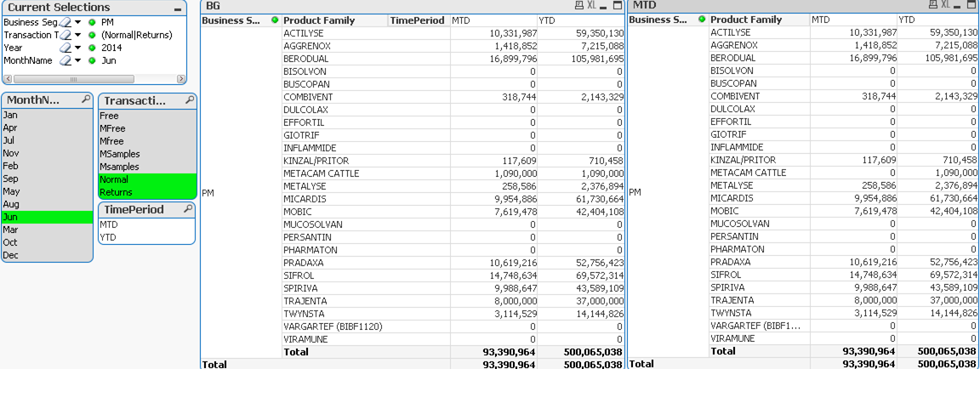Image resolution: width=980 pixels, height=420 pixels.
Task: Send BG table to Excel
Action: click(590, 6)
